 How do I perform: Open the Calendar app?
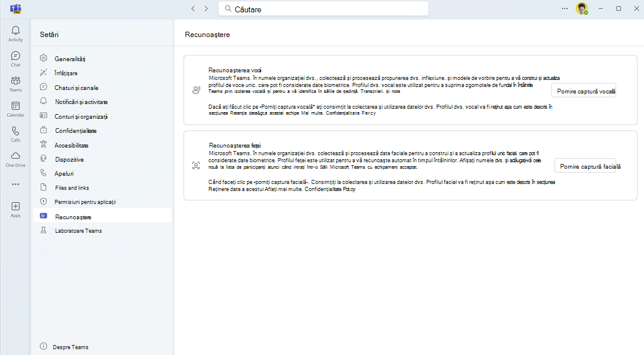[16, 109]
